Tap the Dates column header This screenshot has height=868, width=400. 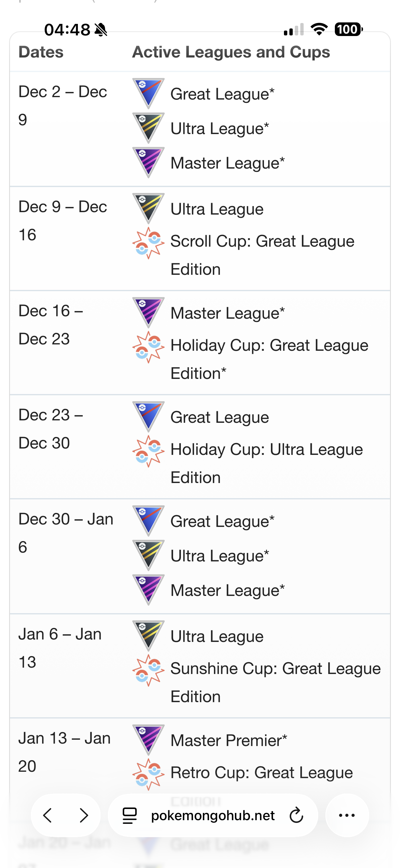click(41, 52)
